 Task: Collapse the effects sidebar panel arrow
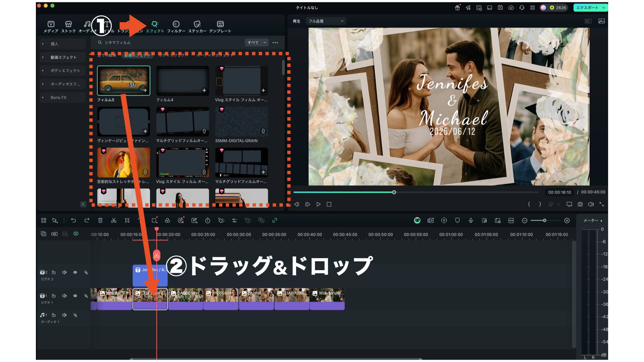[83, 204]
